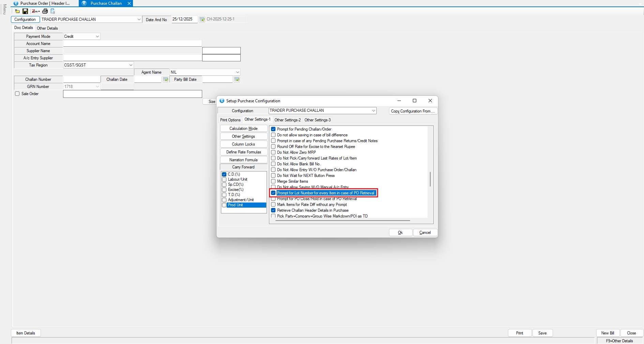Click the Copy Configuration From button

coord(413,111)
